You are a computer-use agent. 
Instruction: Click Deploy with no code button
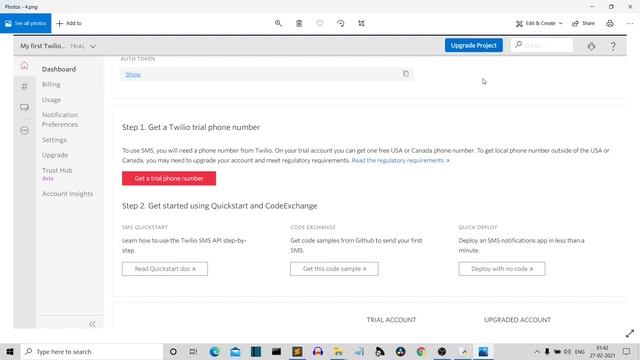pos(502,269)
